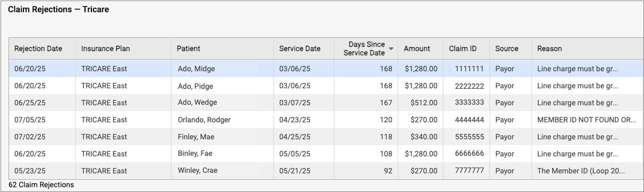Click days since value 118
This screenshot has height=192, width=644.
(x=386, y=137)
